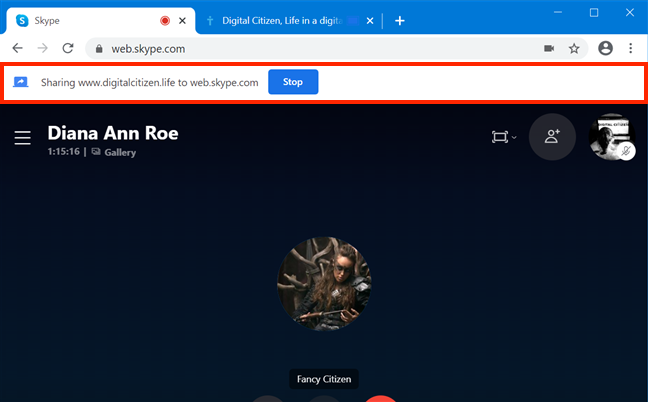Screen dimensions: 648x402
Task: Select Diana Ann Roe's profile picture
Action: click(x=324, y=284)
